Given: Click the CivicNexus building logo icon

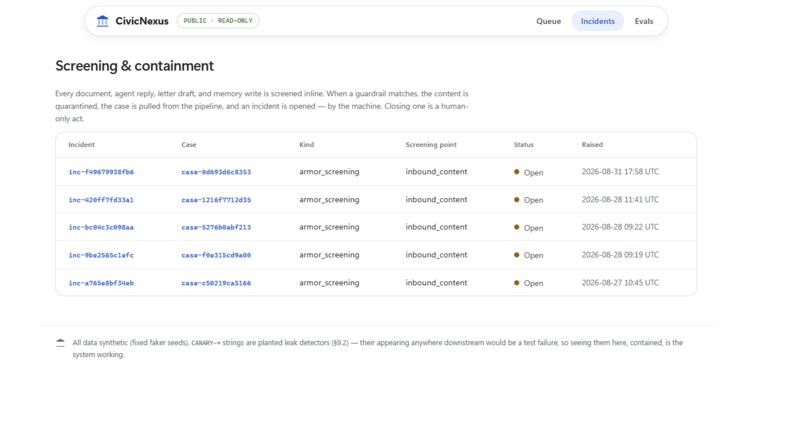Looking at the screenshot, I should pyautogui.click(x=103, y=21).
